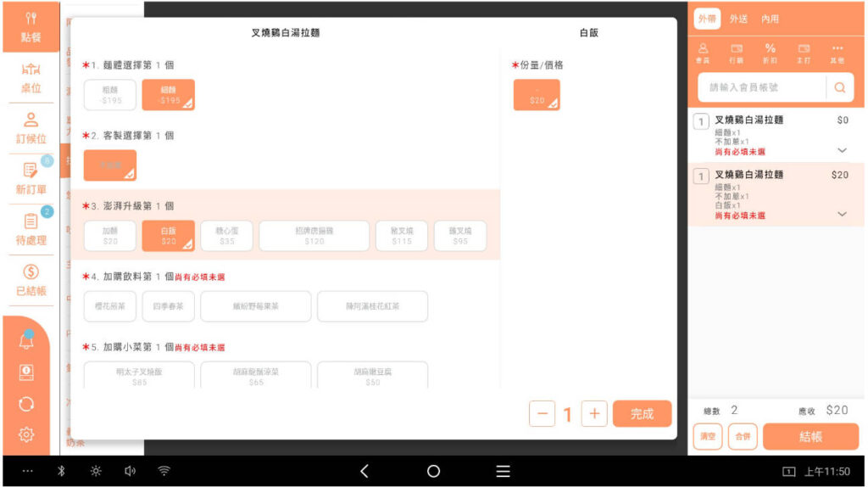The image size is (868, 487).
Task: Choose 四季春茶 drink option
Action: [168, 306]
